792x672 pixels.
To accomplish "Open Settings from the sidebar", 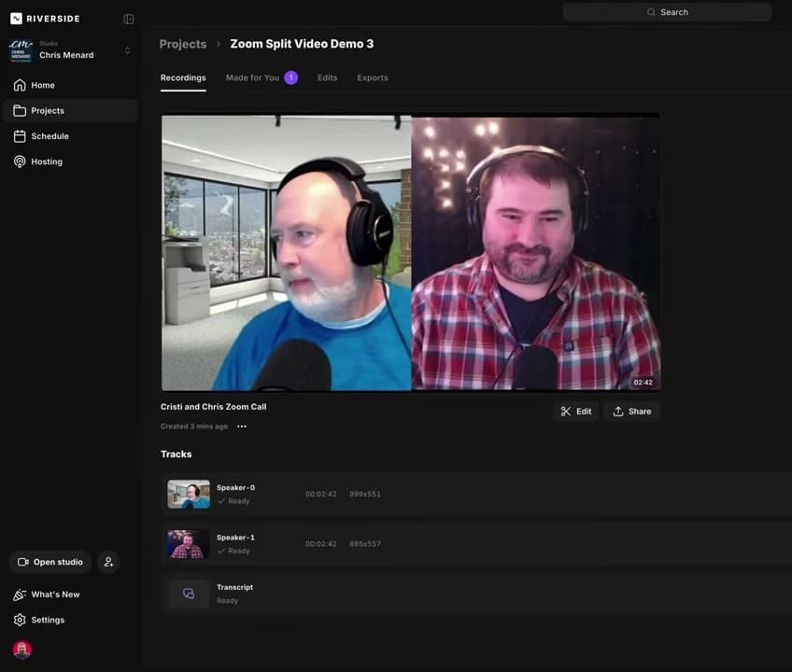I will (39, 620).
